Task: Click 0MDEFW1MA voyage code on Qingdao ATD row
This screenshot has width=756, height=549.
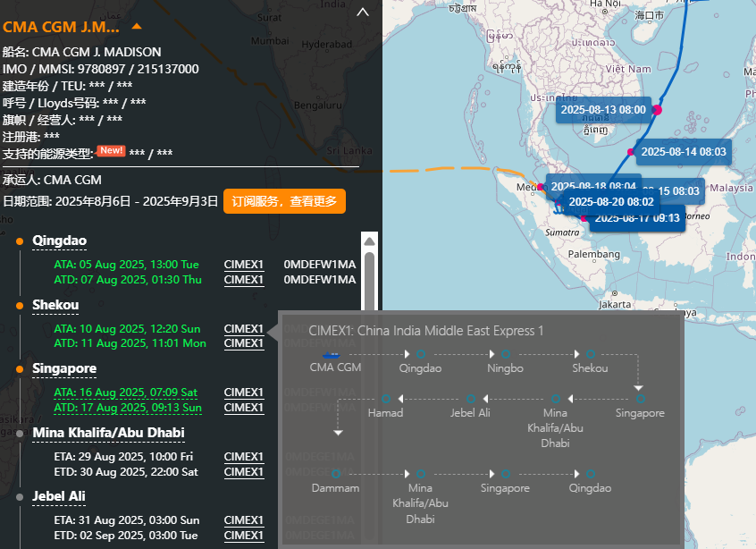Action: point(320,280)
